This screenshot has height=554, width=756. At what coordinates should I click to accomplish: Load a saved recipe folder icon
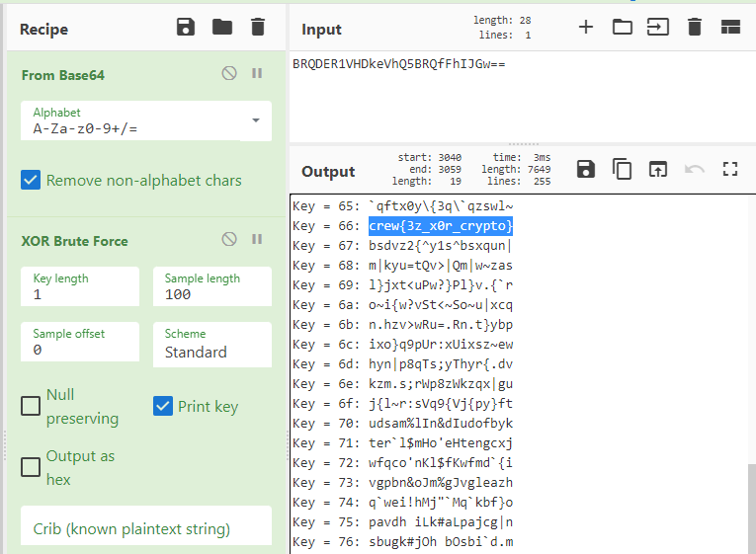click(x=222, y=28)
